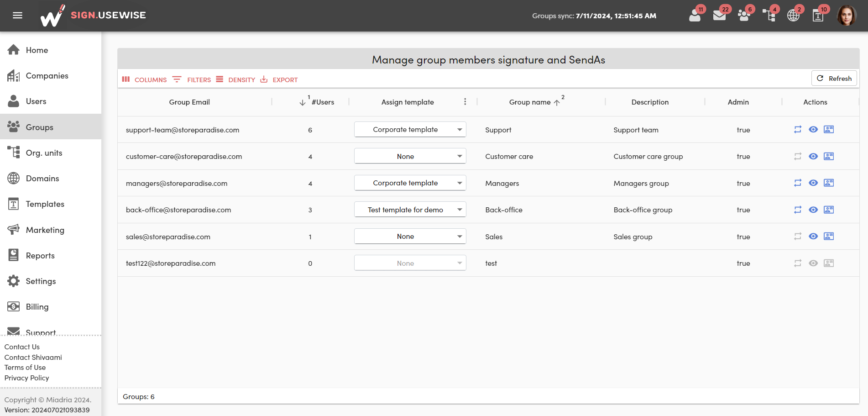Click the sync arrows icon for support-team row
The image size is (868, 416).
click(x=798, y=130)
